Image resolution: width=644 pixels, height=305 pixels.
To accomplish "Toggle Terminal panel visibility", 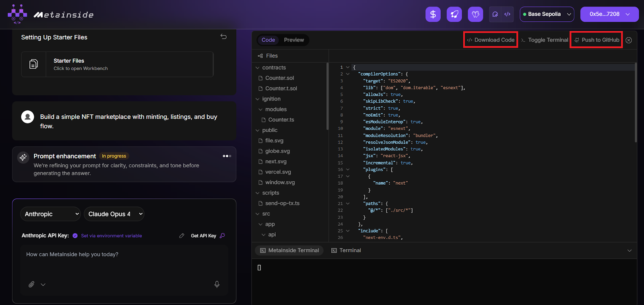I will [x=544, y=40].
